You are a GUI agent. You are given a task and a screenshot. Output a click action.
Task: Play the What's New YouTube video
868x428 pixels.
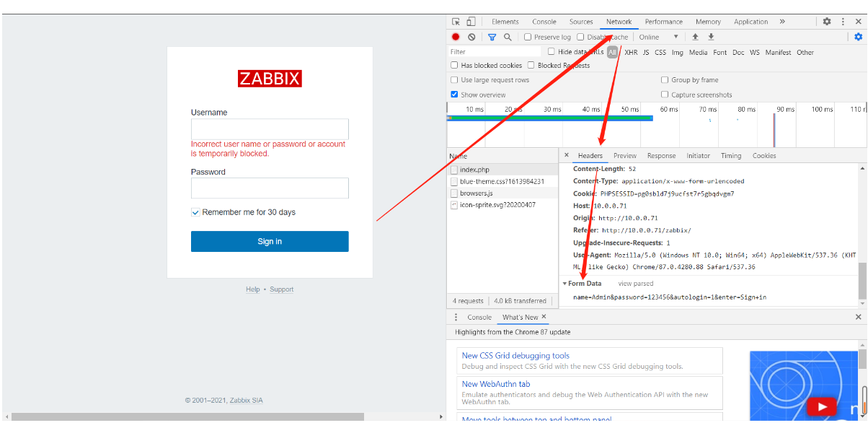821,408
